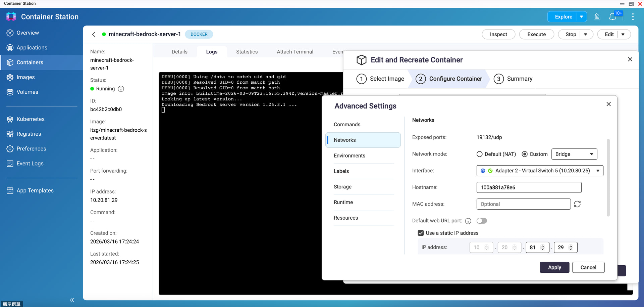Open the Interface adapter dropdown
The image size is (644, 307).
[x=540, y=171]
